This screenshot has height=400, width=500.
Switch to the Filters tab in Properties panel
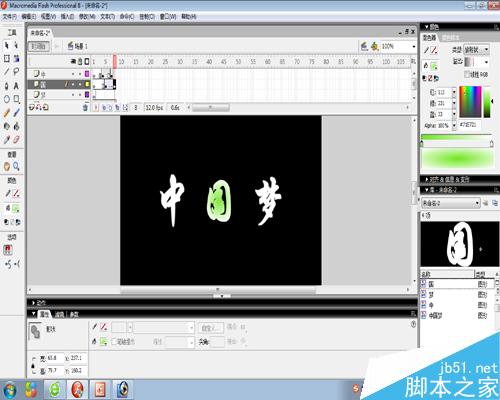tap(59, 314)
